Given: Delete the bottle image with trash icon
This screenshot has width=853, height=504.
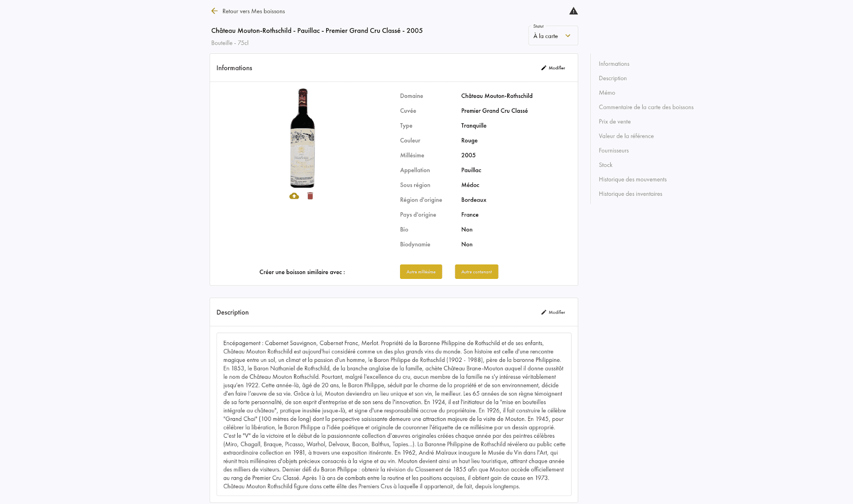Looking at the screenshot, I should [310, 196].
